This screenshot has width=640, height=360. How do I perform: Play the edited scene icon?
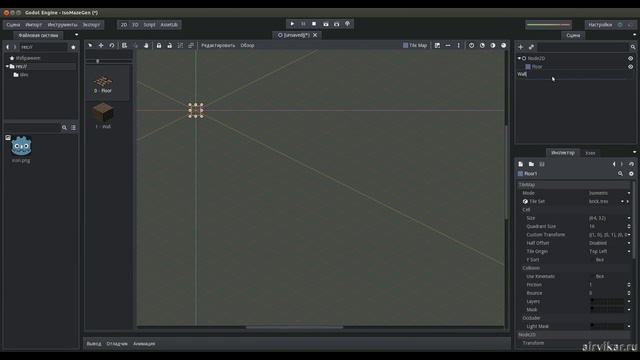(326, 24)
